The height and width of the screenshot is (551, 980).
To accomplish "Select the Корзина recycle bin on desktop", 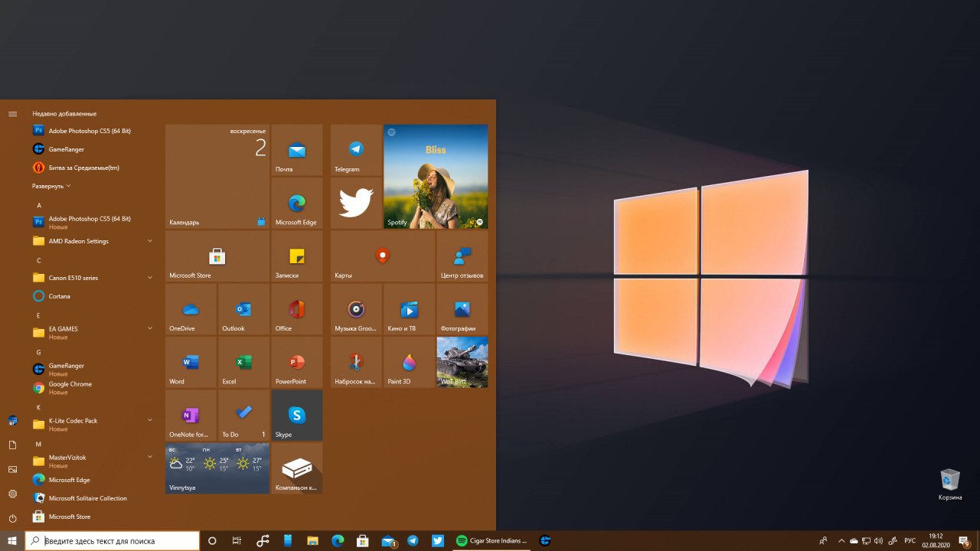I will point(950,485).
